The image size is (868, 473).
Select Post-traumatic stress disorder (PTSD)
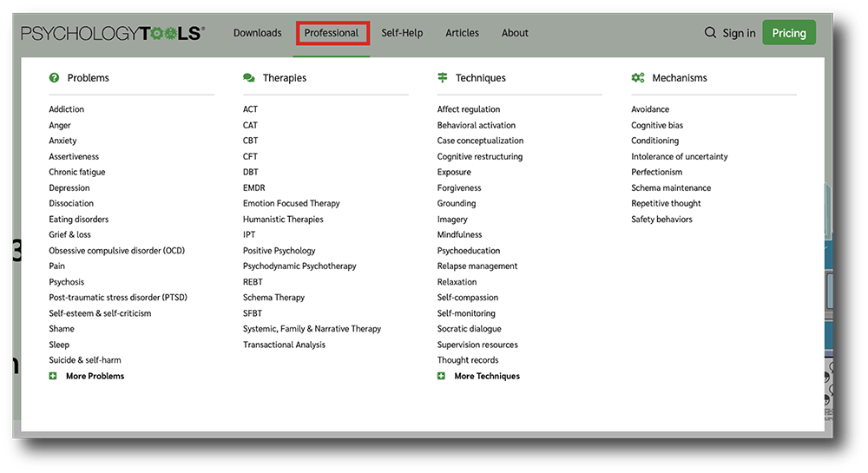(x=118, y=298)
